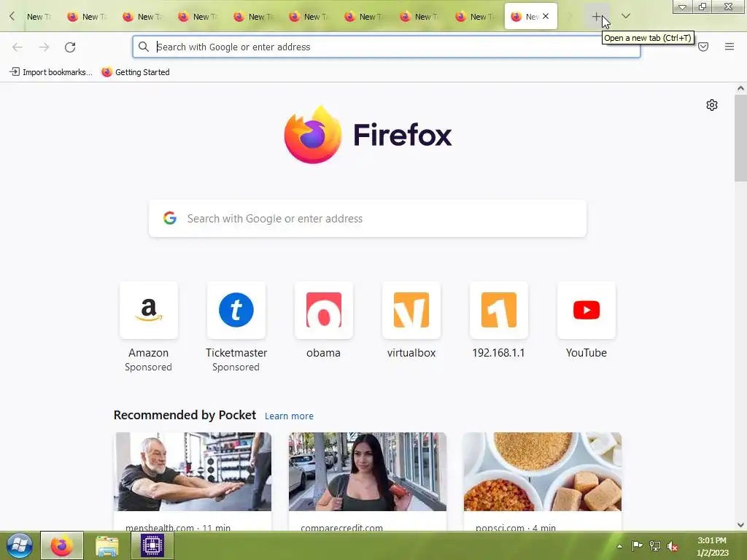Viewport: 747px width, 560px height.
Task: Close the active New Tab
Action: (x=546, y=16)
